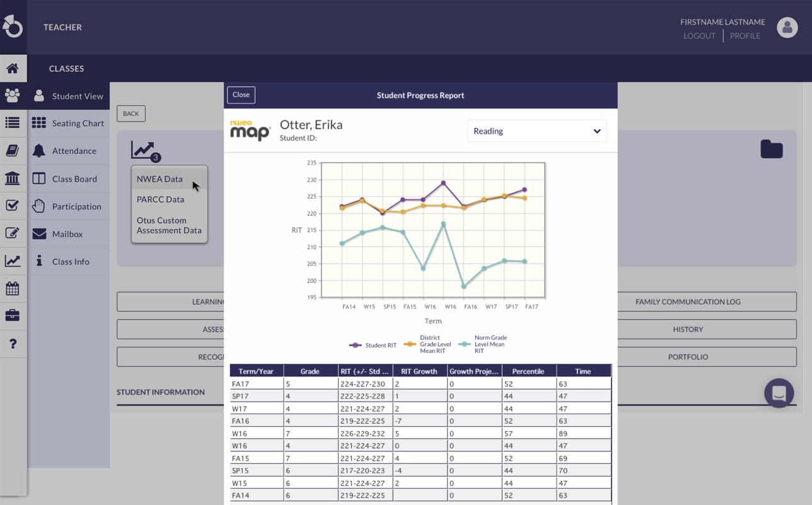
Task: Open Family Communication Log button
Action: click(x=688, y=301)
